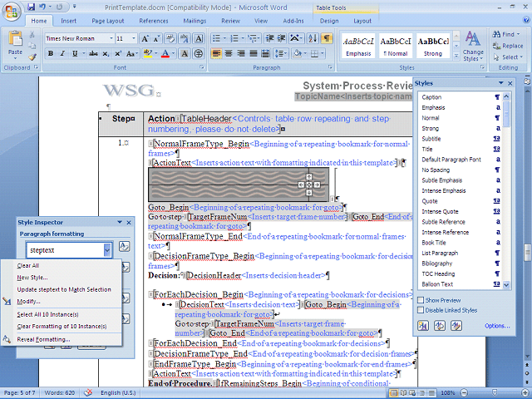
Task: Check Disable Linked Styles option
Action: [x=421, y=310]
